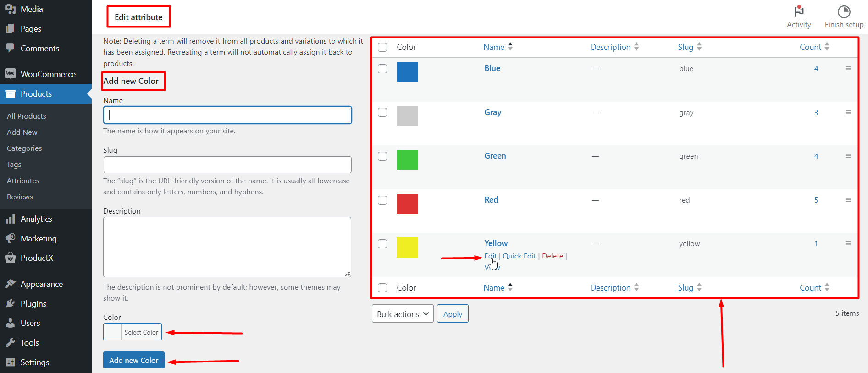The width and height of the screenshot is (868, 373).
Task: Check the Yellow term checkbox
Action: coord(382,244)
